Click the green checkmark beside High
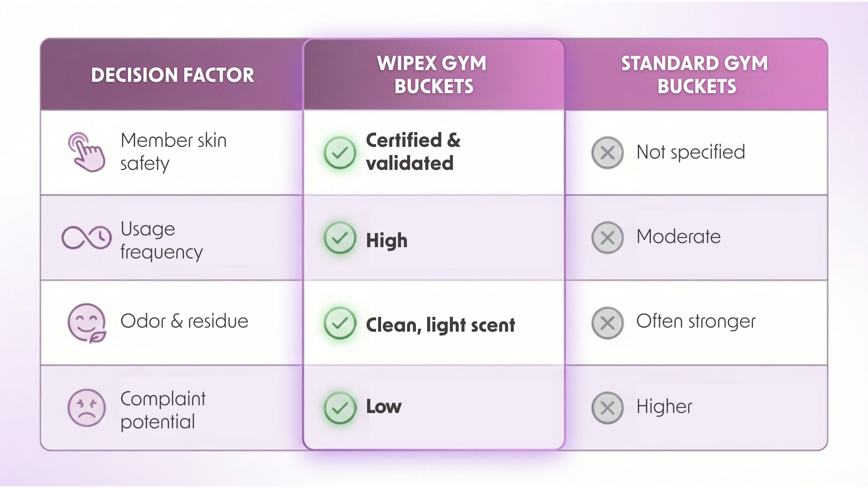Viewport: 868px width, 488px height. (x=340, y=238)
